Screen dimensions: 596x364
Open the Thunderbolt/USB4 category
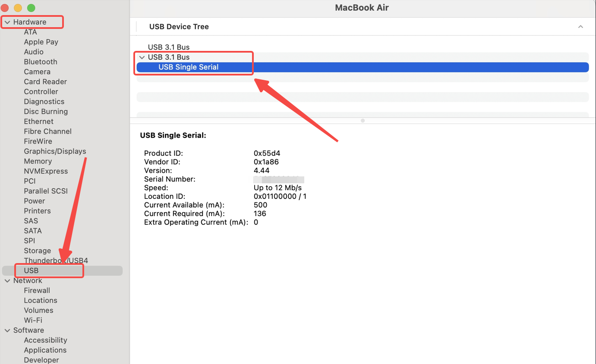tap(56, 260)
